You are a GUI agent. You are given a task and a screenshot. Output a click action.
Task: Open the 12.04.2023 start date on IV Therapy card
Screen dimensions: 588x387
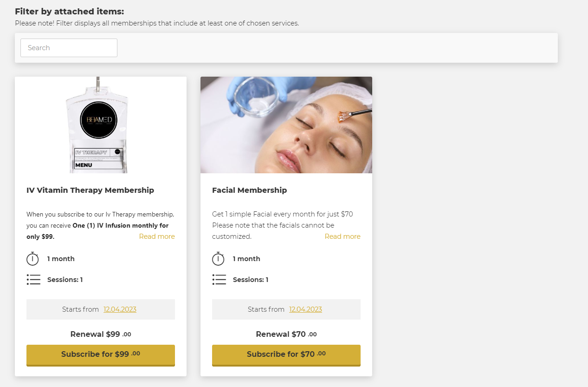[x=120, y=309]
